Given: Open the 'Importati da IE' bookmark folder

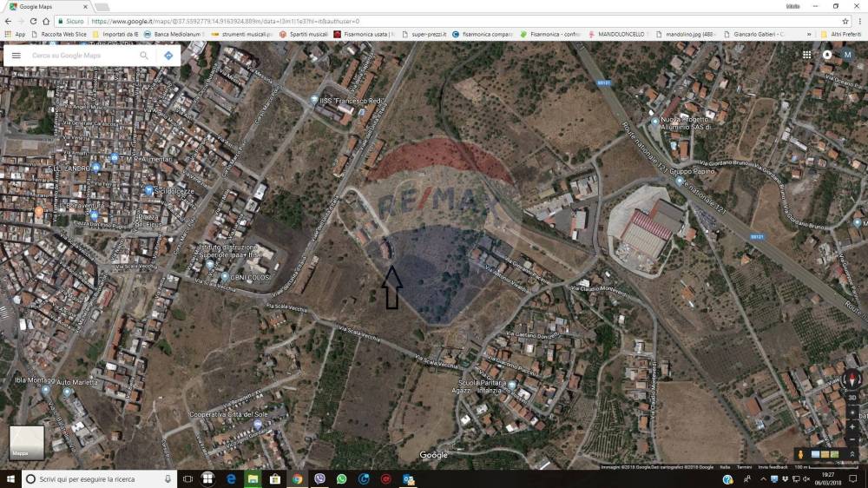Looking at the screenshot, I should pos(115,35).
